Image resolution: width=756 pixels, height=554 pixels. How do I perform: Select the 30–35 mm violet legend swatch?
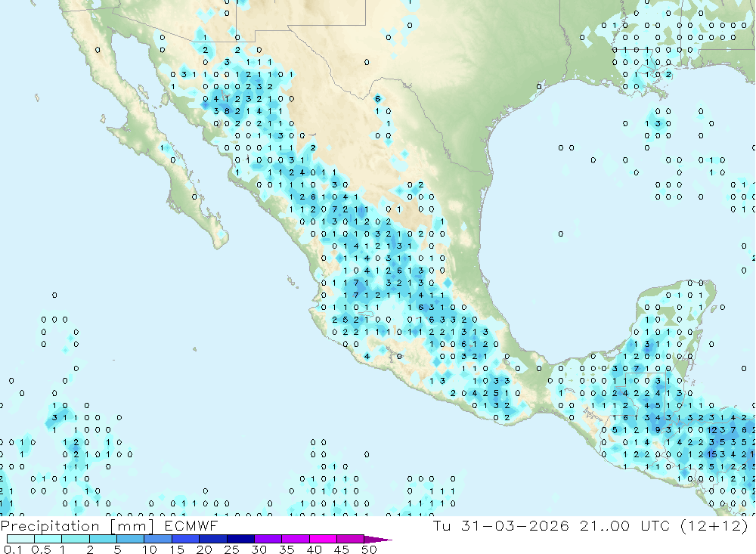pos(268,539)
